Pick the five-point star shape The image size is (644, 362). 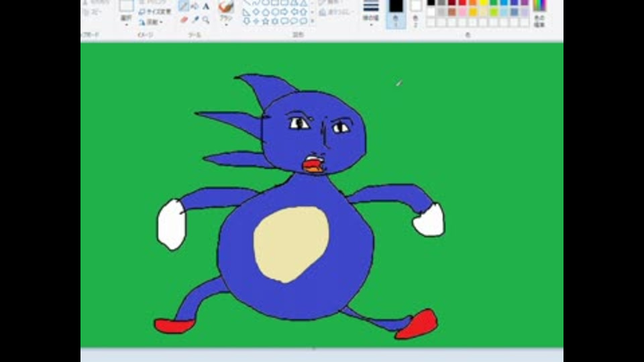[x=266, y=21]
